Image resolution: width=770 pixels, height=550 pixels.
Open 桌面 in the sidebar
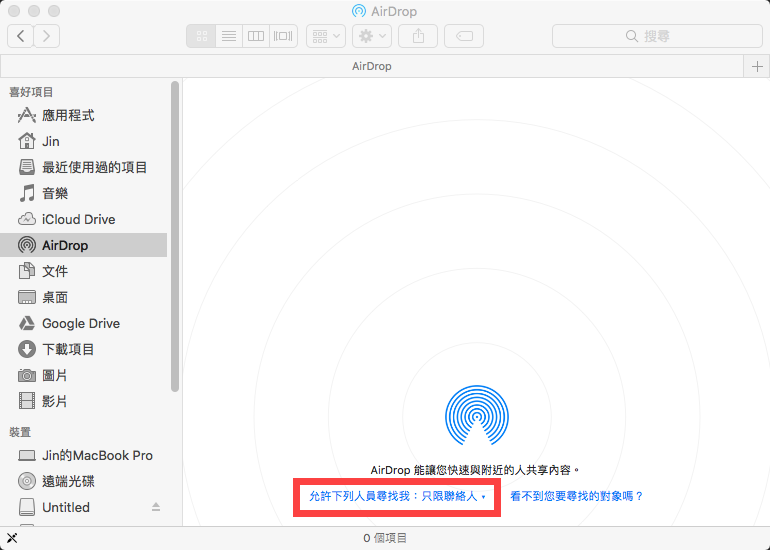tap(83, 297)
